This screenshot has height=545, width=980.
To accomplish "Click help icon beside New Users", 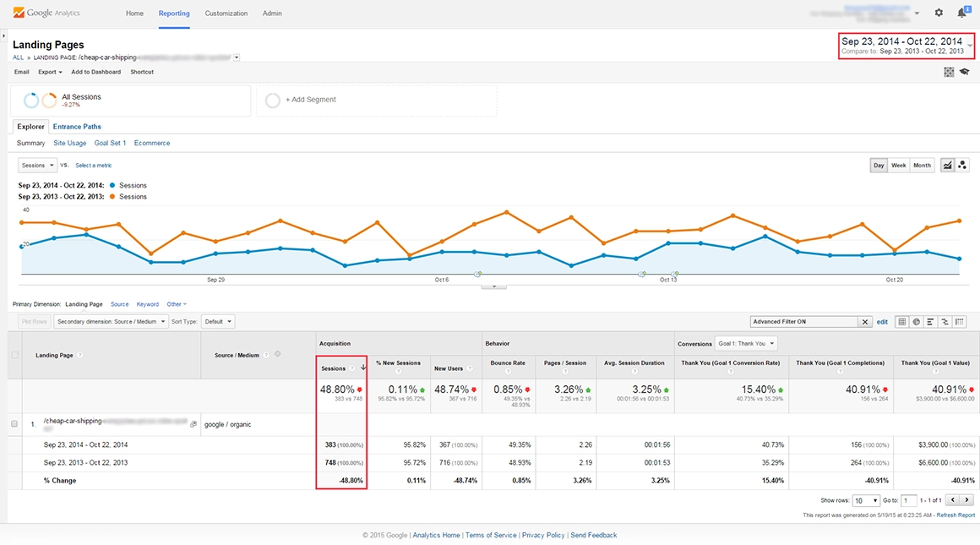I will (470, 368).
